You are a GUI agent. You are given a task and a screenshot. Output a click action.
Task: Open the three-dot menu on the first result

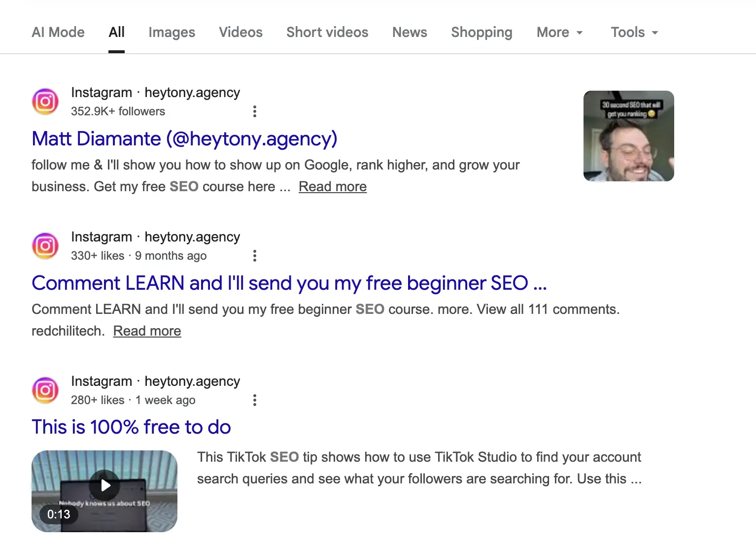(255, 111)
